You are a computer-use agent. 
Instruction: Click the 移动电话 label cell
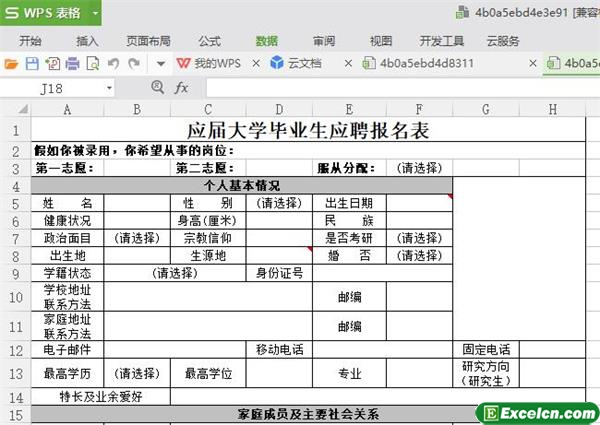[x=279, y=349]
